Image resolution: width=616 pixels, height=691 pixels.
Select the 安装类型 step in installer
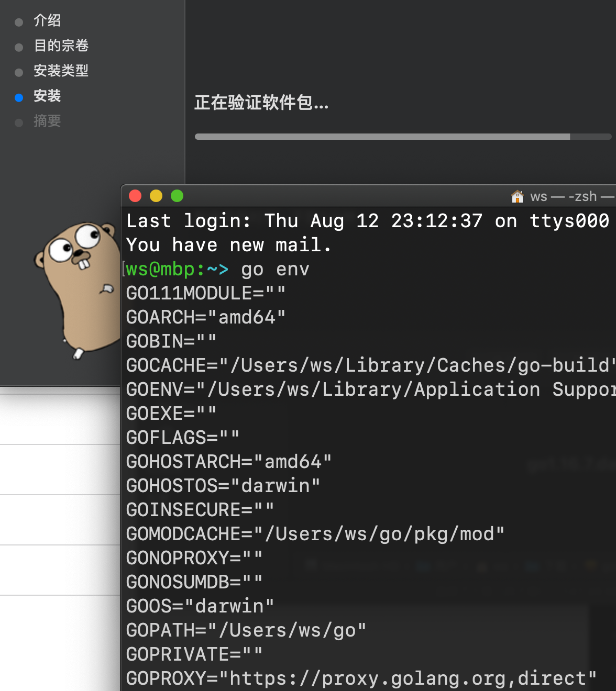(x=61, y=71)
